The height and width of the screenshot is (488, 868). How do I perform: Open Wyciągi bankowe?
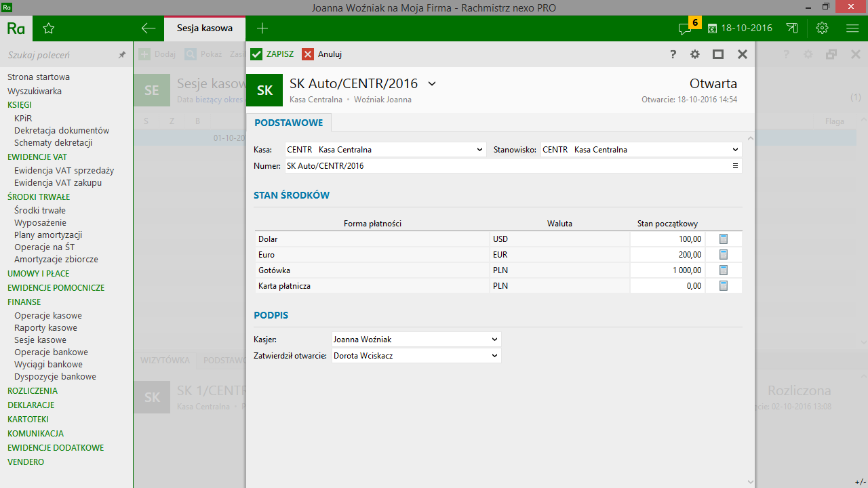[48, 365]
